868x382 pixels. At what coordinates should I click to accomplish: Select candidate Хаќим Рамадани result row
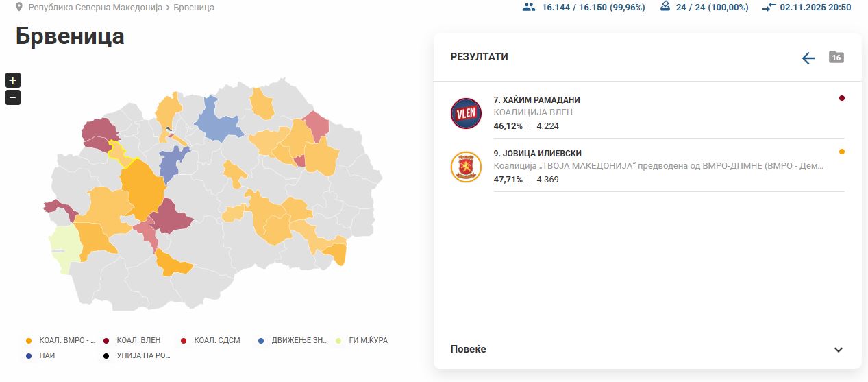coord(647,113)
